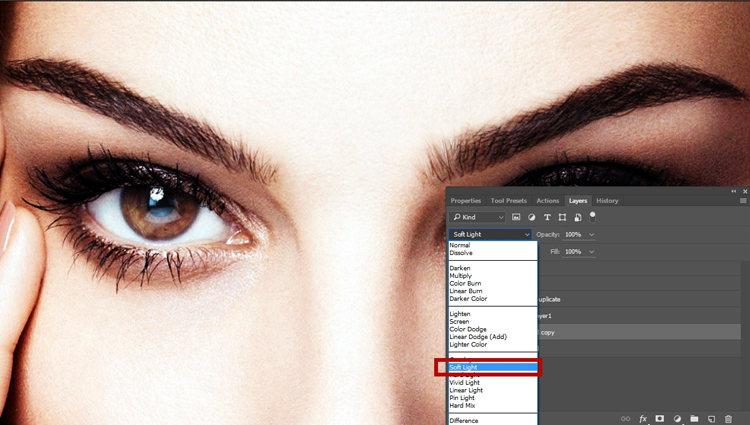Filter layers by type layers icon
Screen dimensions: 750x425
click(x=547, y=217)
